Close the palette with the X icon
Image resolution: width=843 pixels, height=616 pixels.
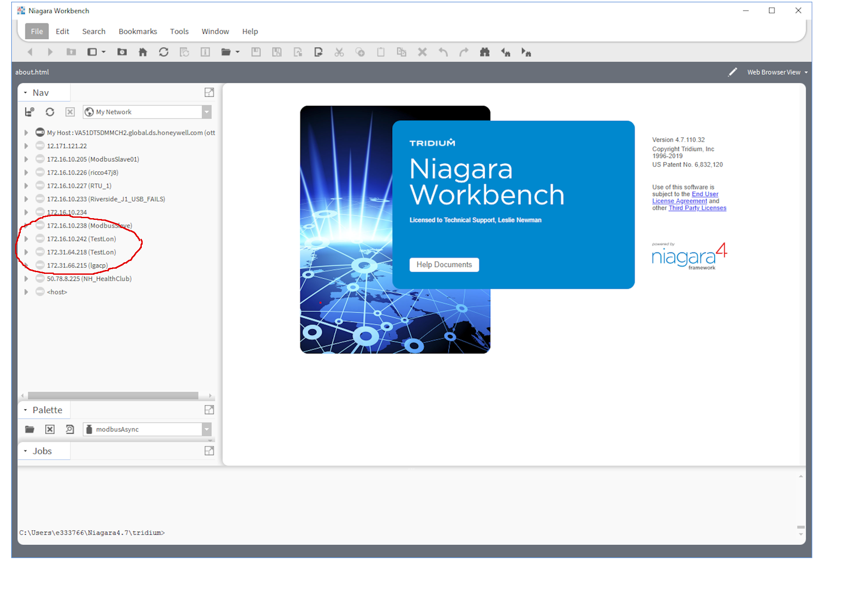[x=50, y=429]
